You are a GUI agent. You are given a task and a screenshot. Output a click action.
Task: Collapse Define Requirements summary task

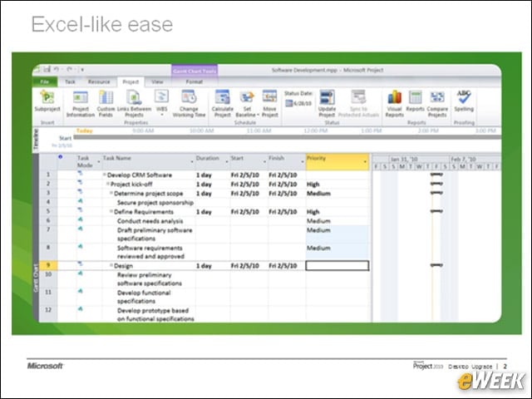pos(111,211)
